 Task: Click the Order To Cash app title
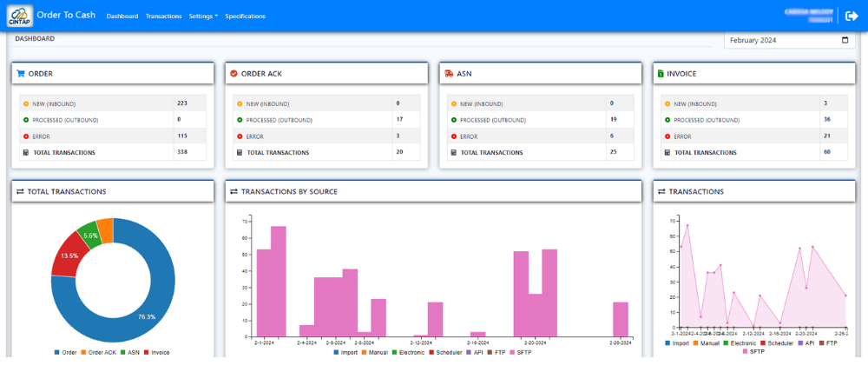click(67, 15)
